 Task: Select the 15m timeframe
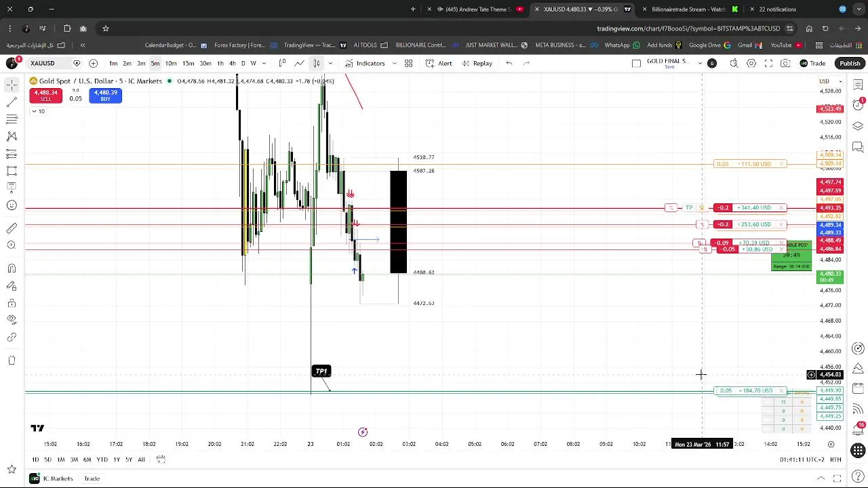pyautogui.click(x=189, y=63)
